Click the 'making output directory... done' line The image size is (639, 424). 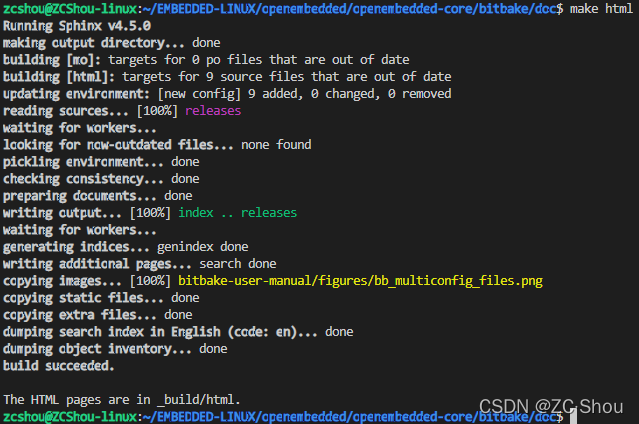(112, 43)
